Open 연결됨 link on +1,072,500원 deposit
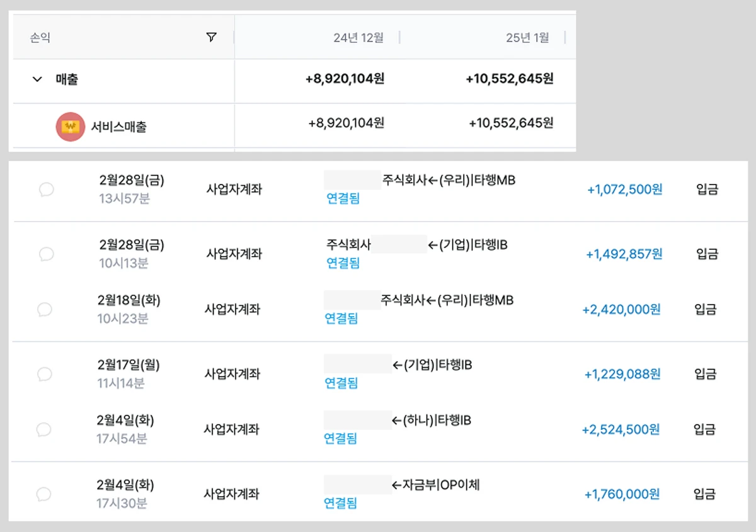 pos(343,198)
